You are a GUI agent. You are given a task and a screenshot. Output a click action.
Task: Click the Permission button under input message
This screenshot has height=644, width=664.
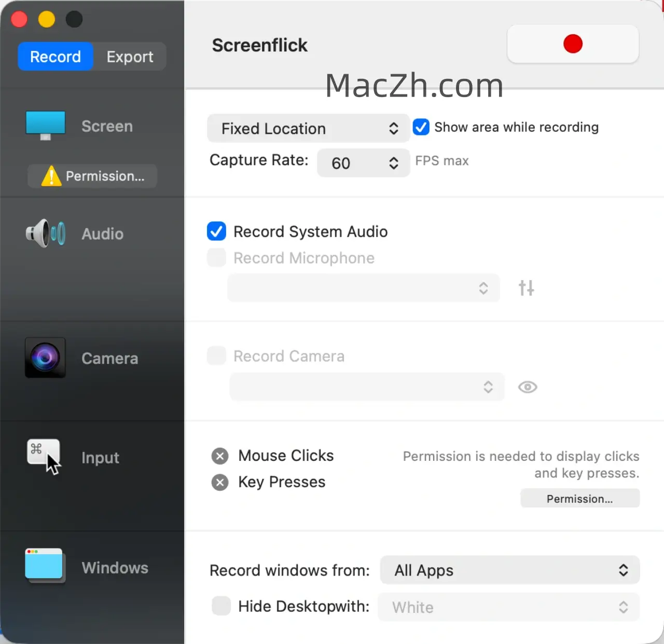pos(579,499)
